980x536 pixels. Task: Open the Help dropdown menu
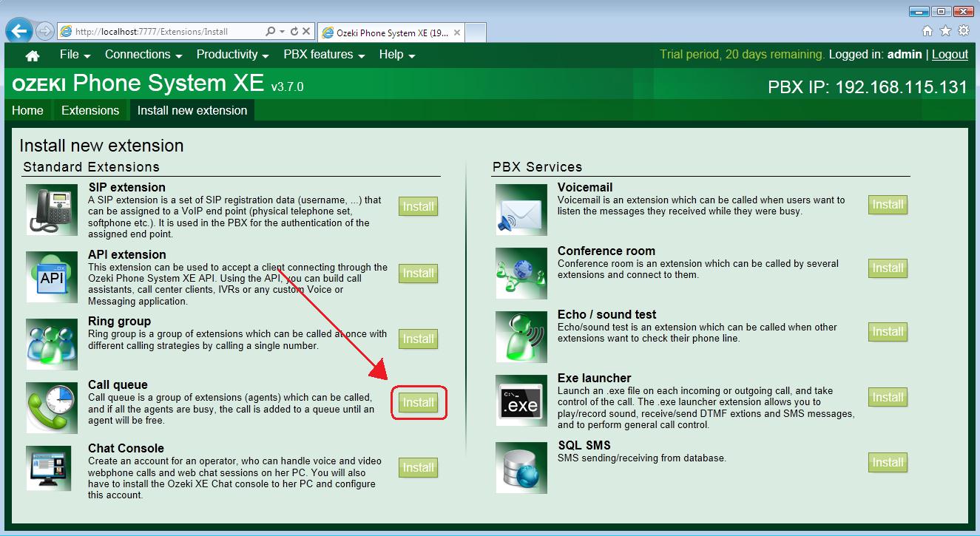coord(392,54)
